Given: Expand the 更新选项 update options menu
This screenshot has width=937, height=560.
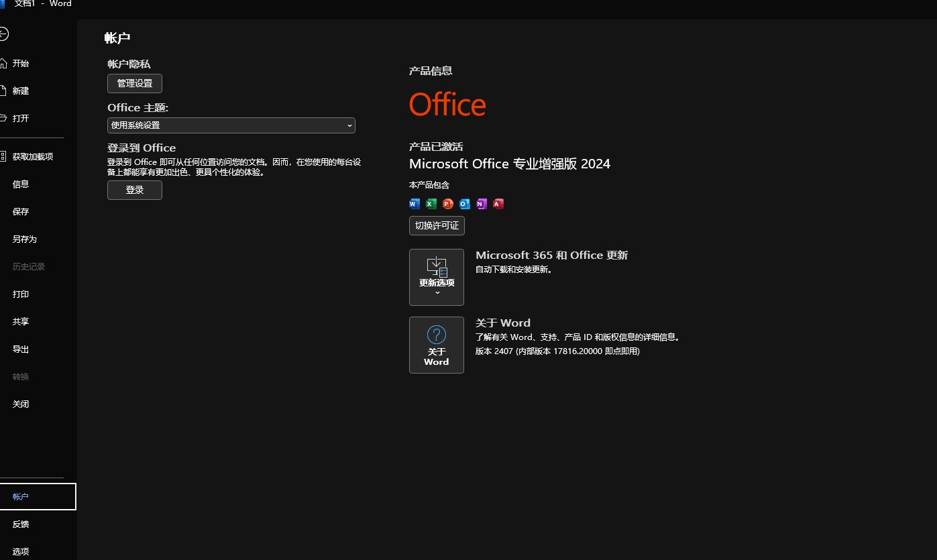Looking at the screenshot, I should coord(437,277).
